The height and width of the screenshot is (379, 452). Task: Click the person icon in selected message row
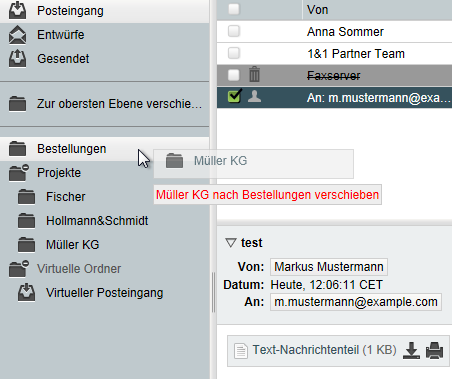254,96
